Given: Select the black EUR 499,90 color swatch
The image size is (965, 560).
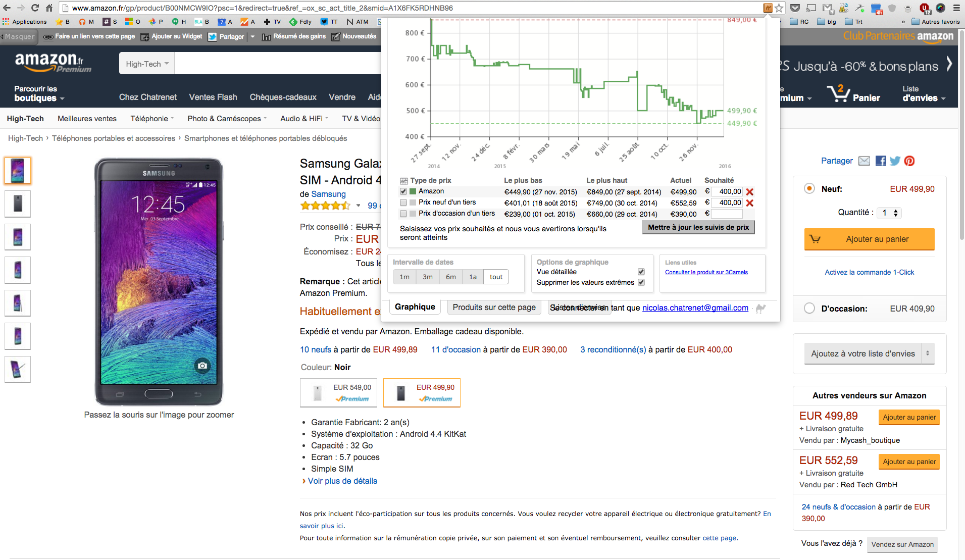Looking at the screenshot, I should [422, 392].
